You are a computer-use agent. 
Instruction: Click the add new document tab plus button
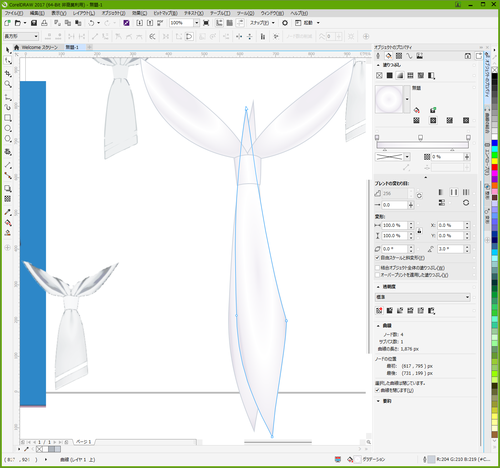(x=90, y=47)
